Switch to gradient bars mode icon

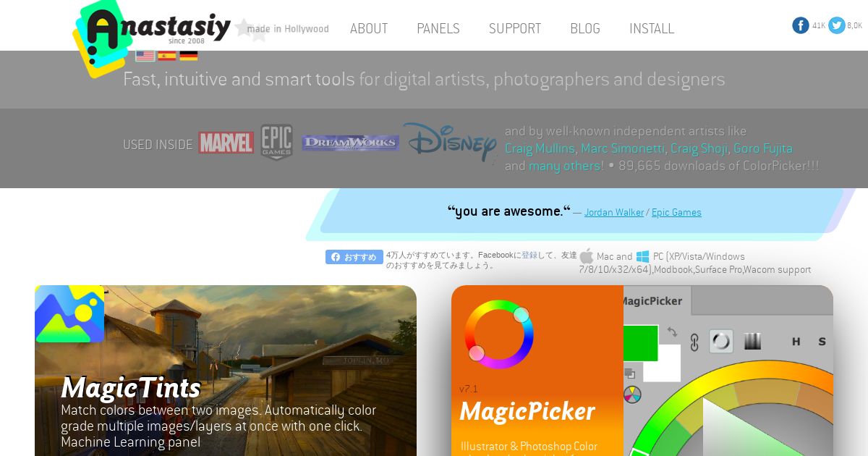coord(753,341)
